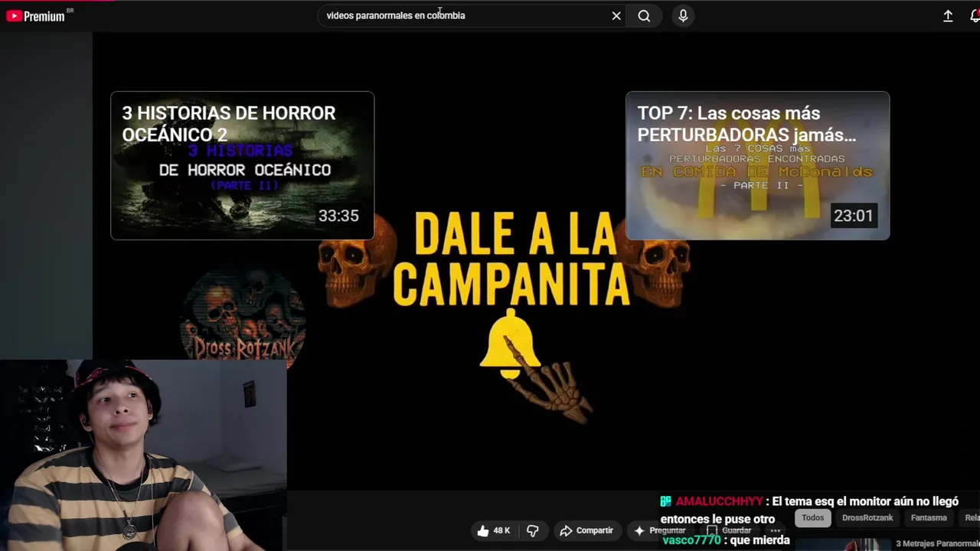Screen dimensions: 980x551
Task: Start voice search with the microphone icon
Action: point(683,15)
